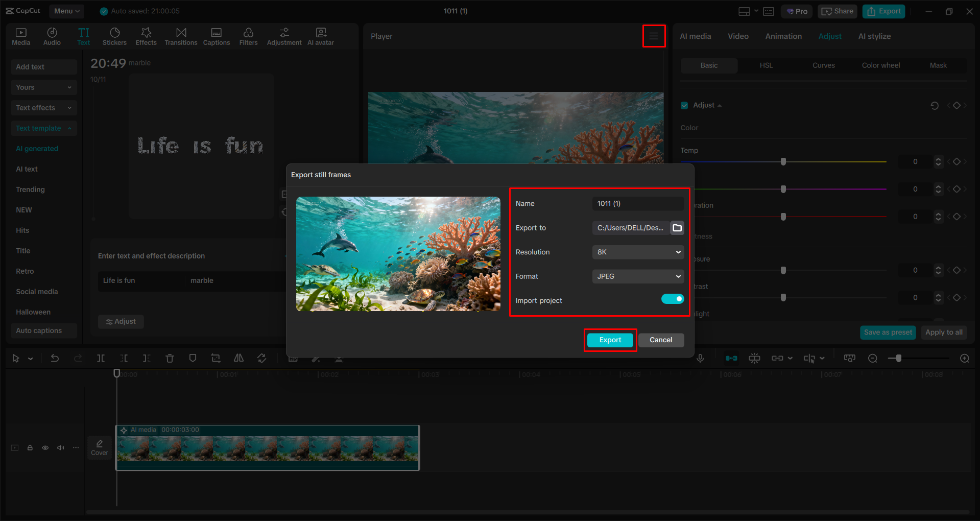This screenshot has width=980, height=521.
Task: Disable the Import project toggle
Action: 673,299
